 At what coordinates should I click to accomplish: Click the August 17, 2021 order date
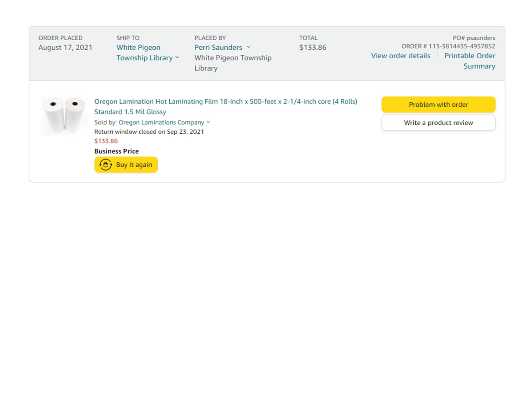tap(65, 47)
